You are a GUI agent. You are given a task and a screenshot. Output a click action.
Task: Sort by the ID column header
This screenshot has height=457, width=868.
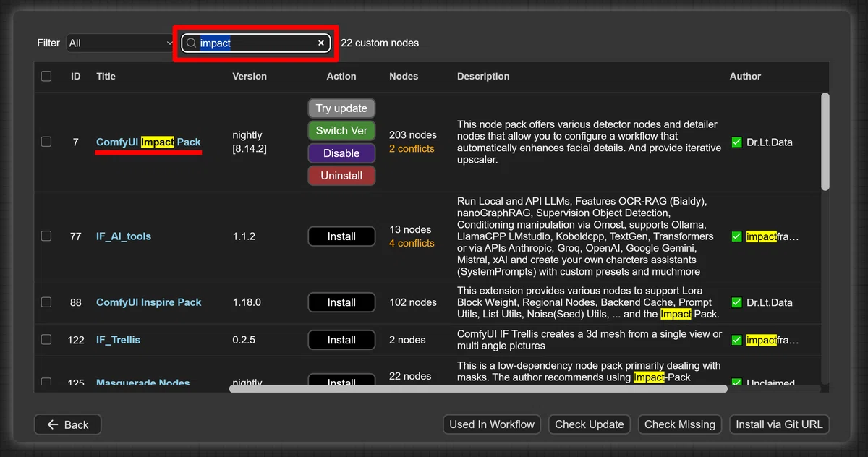pos(76,76)
